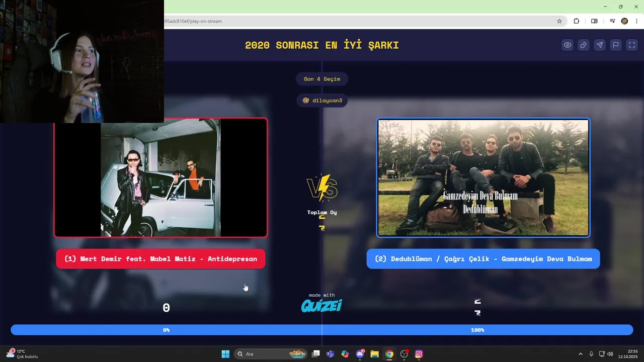Vote for Mert Demir feat. Mabel Matiz - Antidepresan

pos(160,259)
